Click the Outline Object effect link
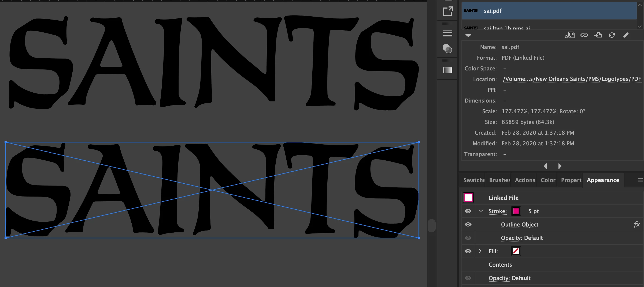This screenshot has width=644, height=287. [x=520, y=225]
